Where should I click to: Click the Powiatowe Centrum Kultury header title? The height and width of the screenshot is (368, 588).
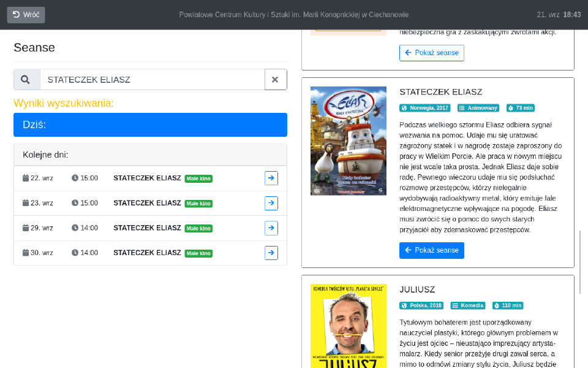pos(293,15)
